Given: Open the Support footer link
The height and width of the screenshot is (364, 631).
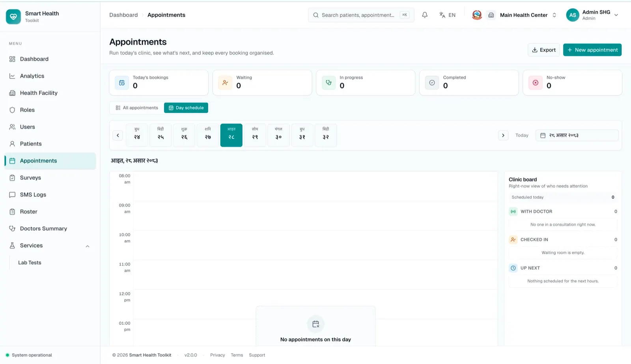Looking at the screenshot, I should pos(257,355).
